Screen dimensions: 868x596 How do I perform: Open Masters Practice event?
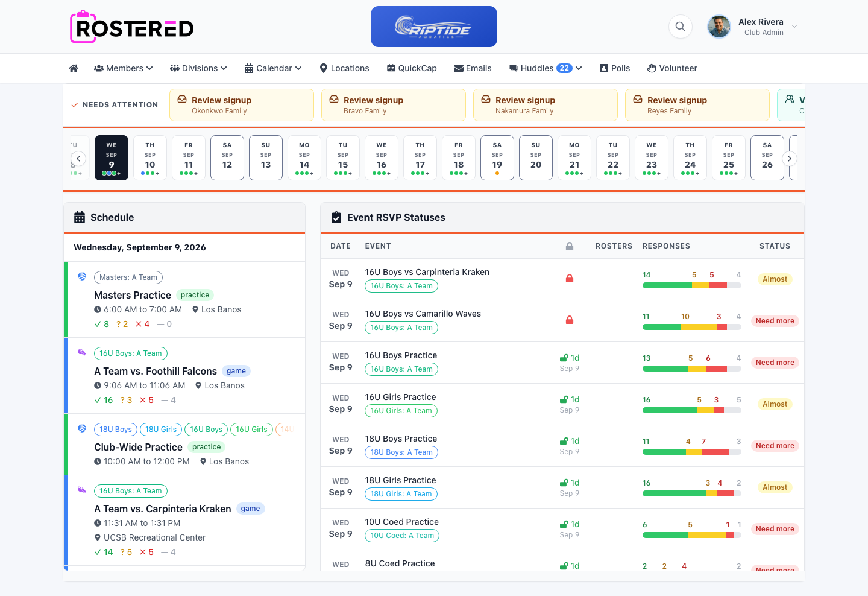click(133, 295)
